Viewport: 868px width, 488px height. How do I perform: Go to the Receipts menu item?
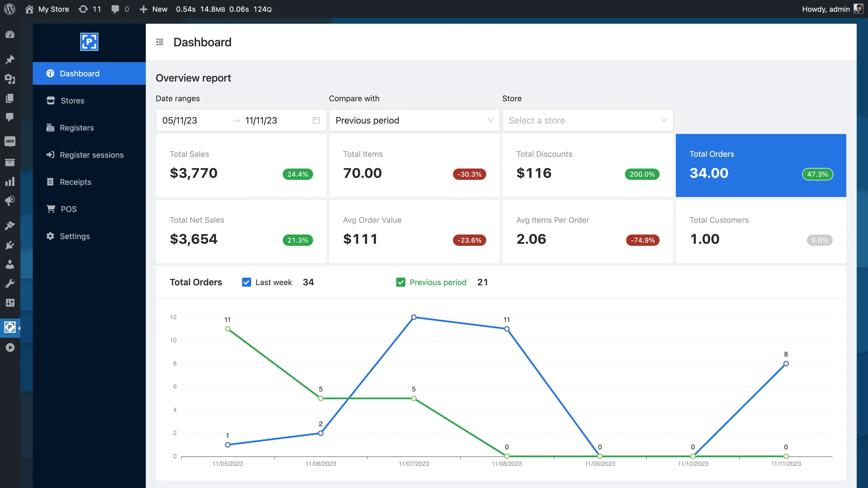click(x=75, y=182)
